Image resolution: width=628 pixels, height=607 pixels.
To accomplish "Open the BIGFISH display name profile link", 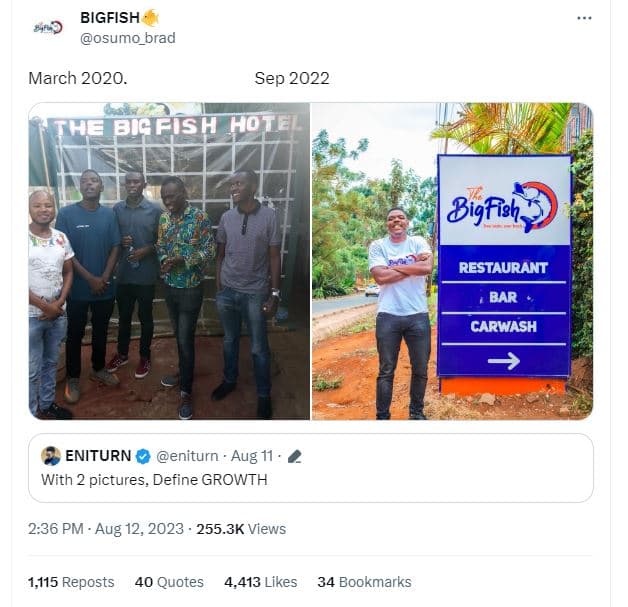I will (109, 18).
